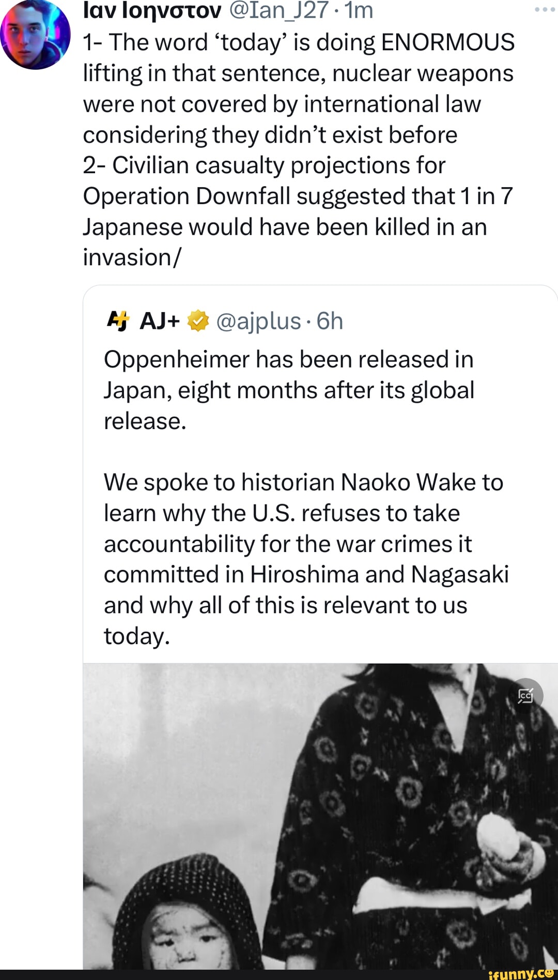Click the word ENORMOUS in the tweet
Image resolution: width=558 pixels, height=980 pixels.
click(x=447, y=42)
